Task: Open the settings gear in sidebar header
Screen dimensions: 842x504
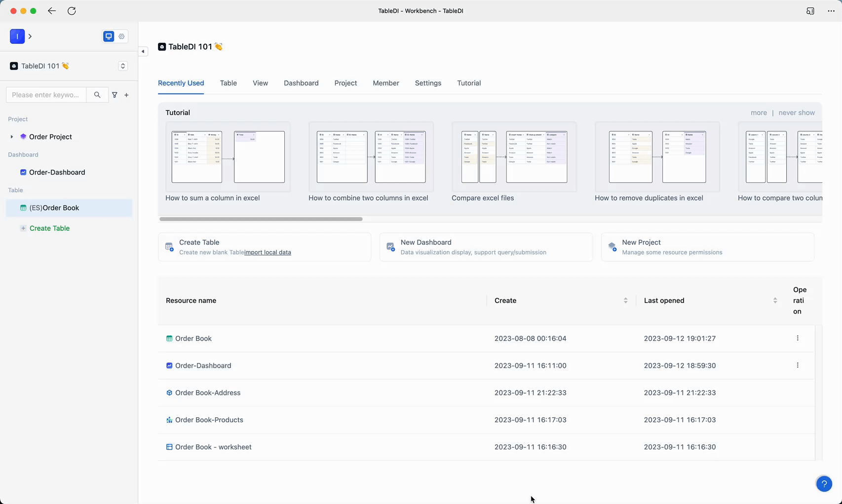Action: [x=121, y=36]
